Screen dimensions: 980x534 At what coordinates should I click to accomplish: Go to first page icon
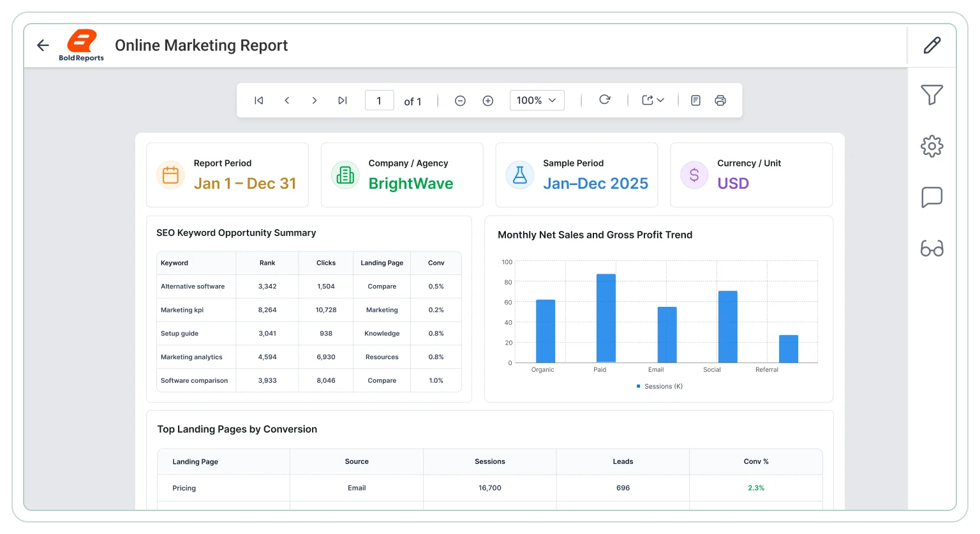(259, 100)
